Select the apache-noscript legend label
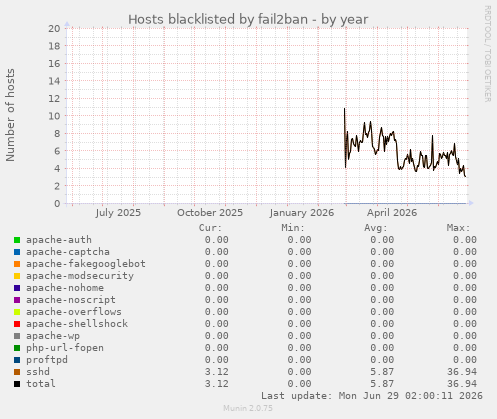The image size is (497, 419). (x=71, y=300)
